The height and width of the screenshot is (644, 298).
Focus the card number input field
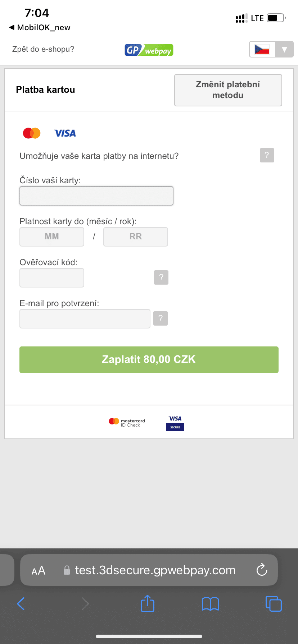pos(96,196)
